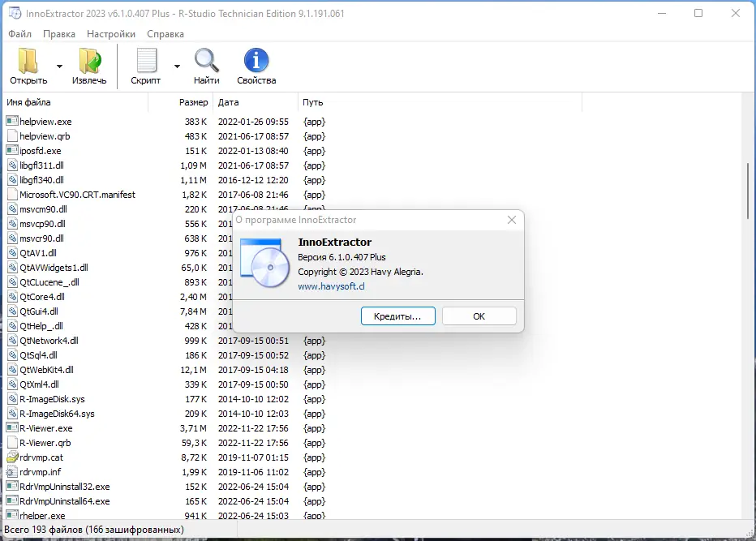
Task: Open the Правка menu
Action: tap(58, 34)
